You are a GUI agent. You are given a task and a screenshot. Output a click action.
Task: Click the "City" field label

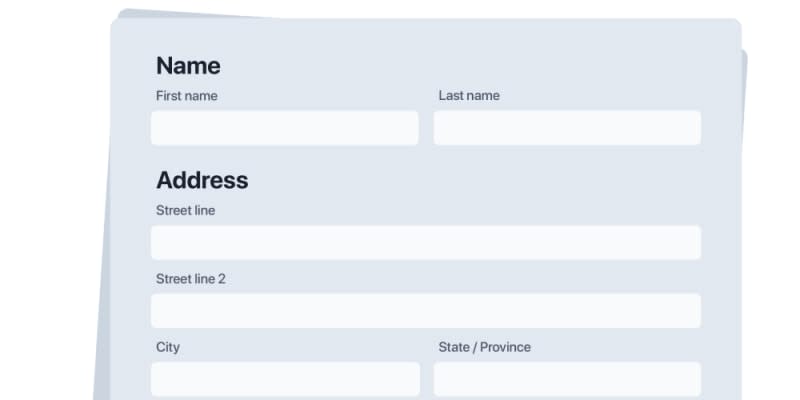167,347
